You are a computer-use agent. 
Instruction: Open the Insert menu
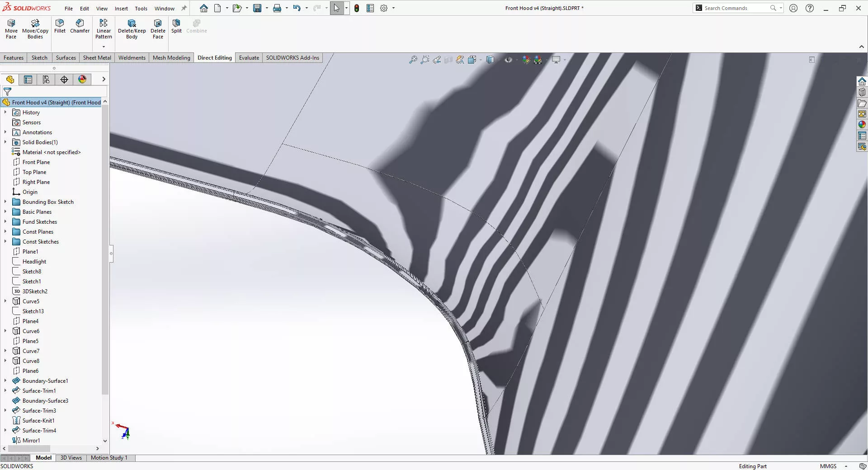(121, 8)
